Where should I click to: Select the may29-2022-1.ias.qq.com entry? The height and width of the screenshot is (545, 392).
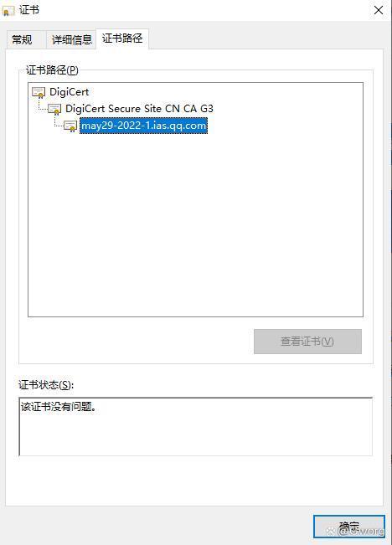pyautogui.click(x=143, y=126)
